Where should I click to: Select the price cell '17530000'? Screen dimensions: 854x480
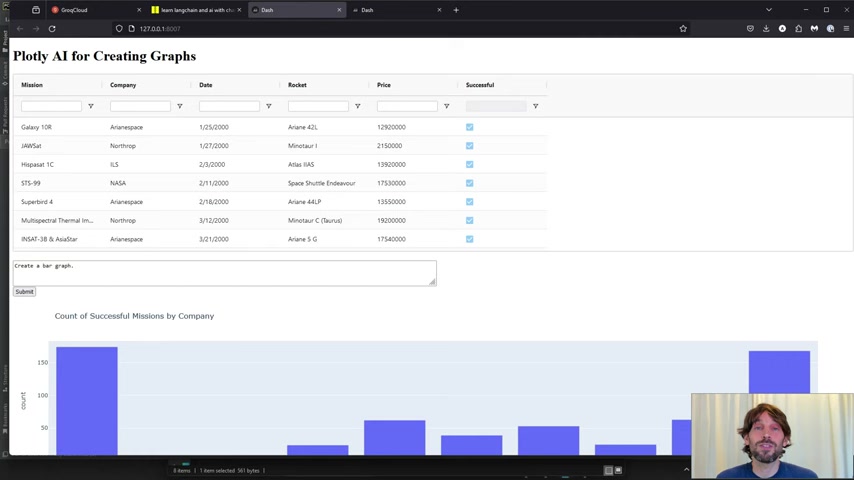click(391, 183)
